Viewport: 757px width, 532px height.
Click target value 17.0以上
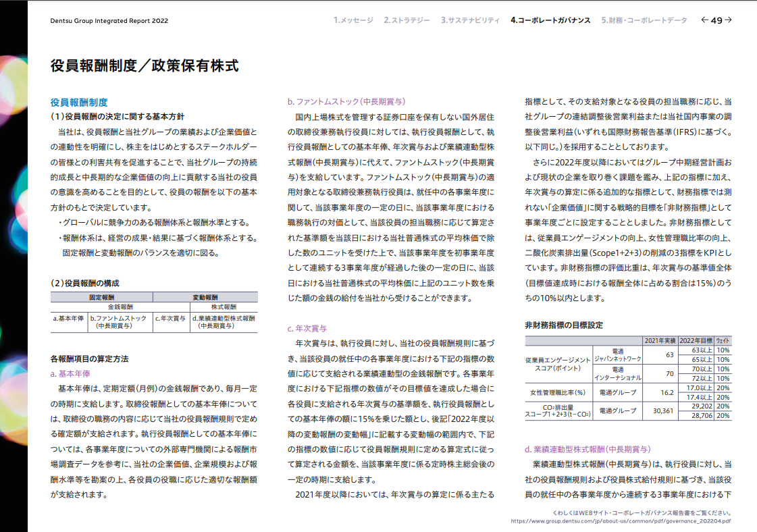pyautogui.click(x=700, y=388)
